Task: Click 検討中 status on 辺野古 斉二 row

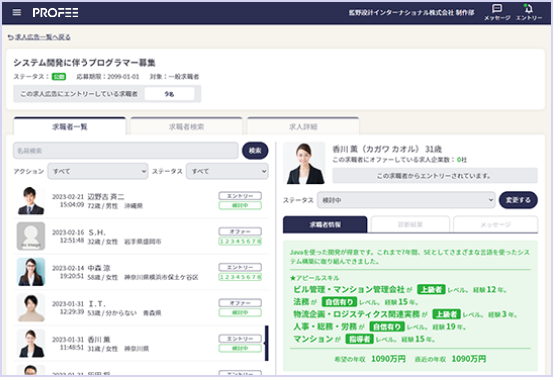Action: (240, 205)
